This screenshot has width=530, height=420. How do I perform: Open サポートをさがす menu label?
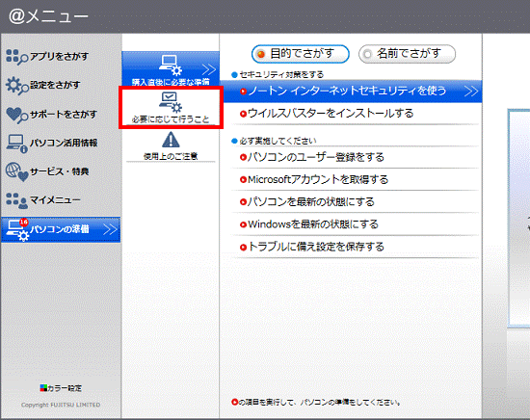[x=64, y=115]
